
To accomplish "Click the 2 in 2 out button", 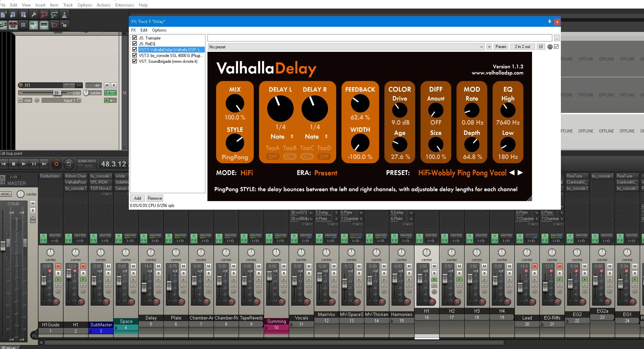I will [522, 47].
